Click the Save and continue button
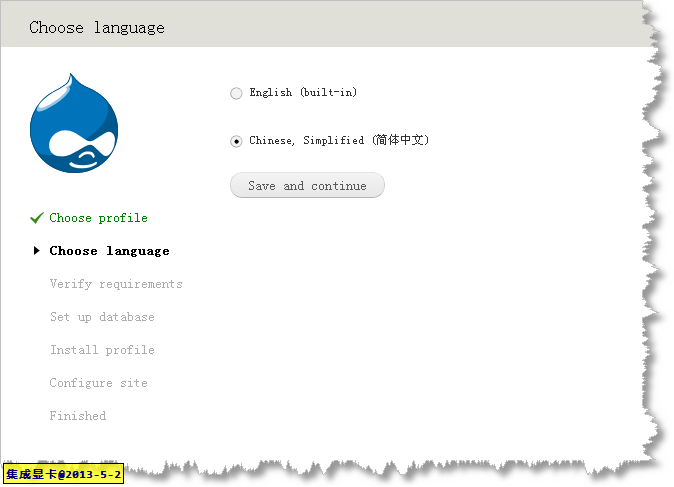Screen dimensions: 674x487 pyautogui.click(x=307, y=185)
